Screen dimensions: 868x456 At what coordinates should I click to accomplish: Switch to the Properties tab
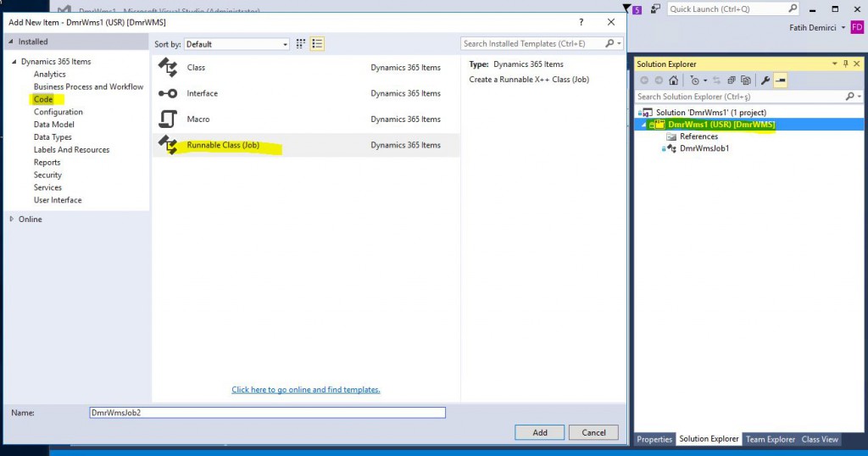(x=654, y=439)
